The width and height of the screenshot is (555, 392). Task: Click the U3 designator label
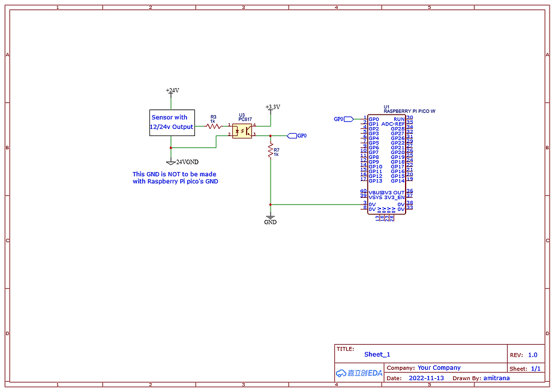pyautogui.click(x=242, y=115)
